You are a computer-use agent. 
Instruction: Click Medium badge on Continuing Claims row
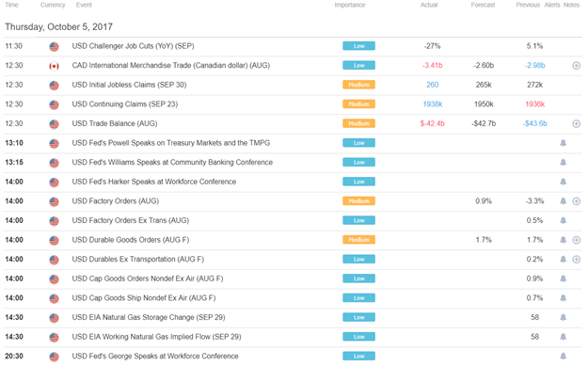click(358, 104)
